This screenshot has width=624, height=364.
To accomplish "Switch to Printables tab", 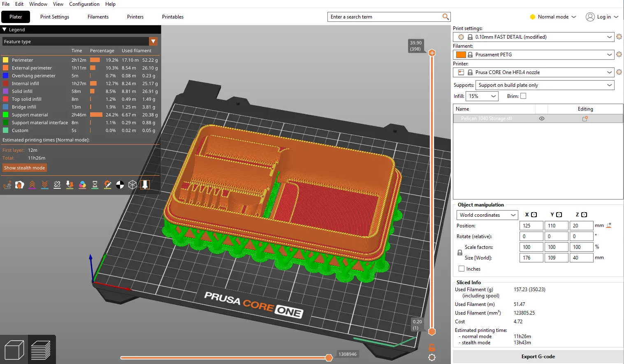I will (173, 17).
